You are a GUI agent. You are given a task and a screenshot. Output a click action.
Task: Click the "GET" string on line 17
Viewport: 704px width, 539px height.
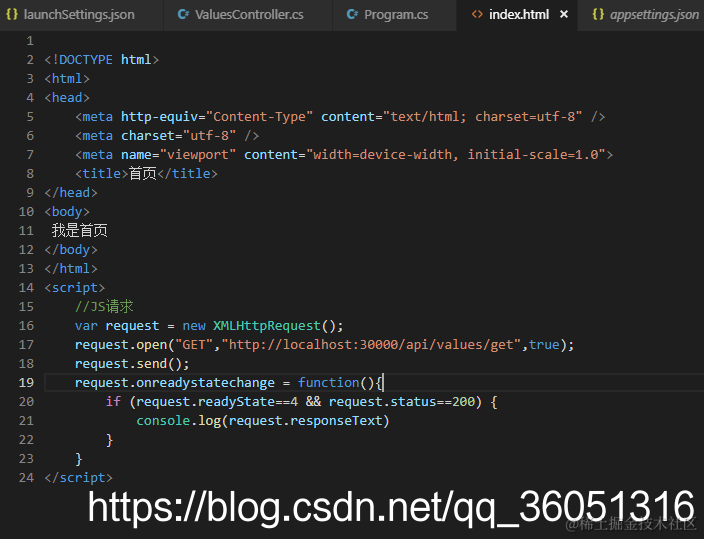[194, 345]
